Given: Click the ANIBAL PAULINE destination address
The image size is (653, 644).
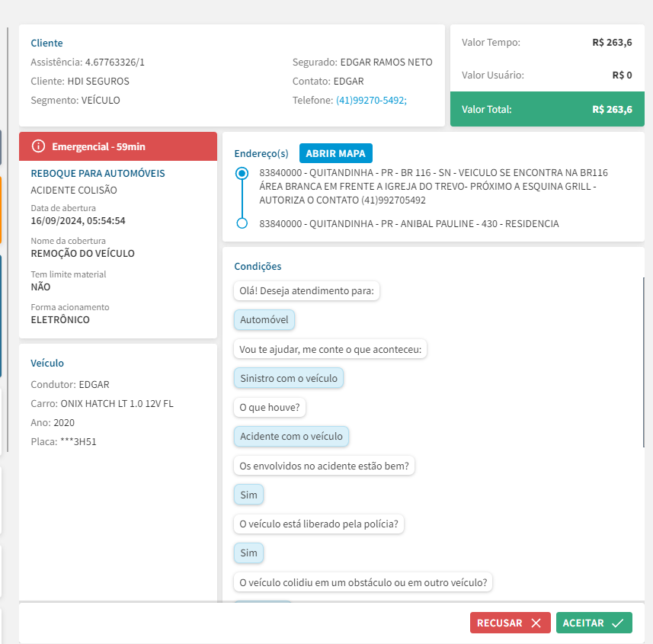Looking at the screenshot, I should (409, 224).
